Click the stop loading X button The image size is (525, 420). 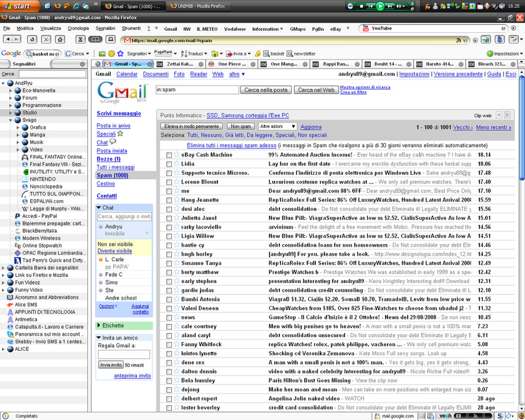46,39
